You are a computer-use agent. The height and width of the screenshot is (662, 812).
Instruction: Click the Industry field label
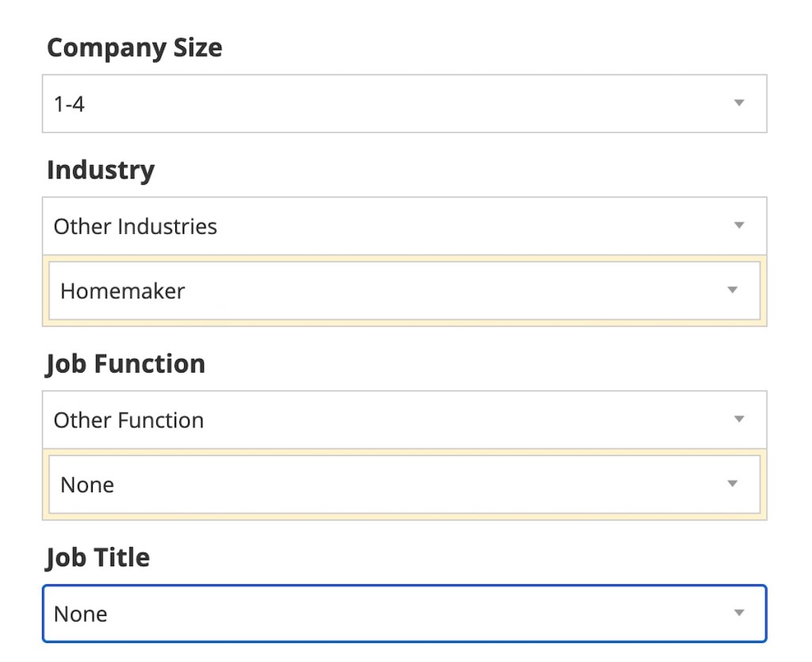point(101,170)
